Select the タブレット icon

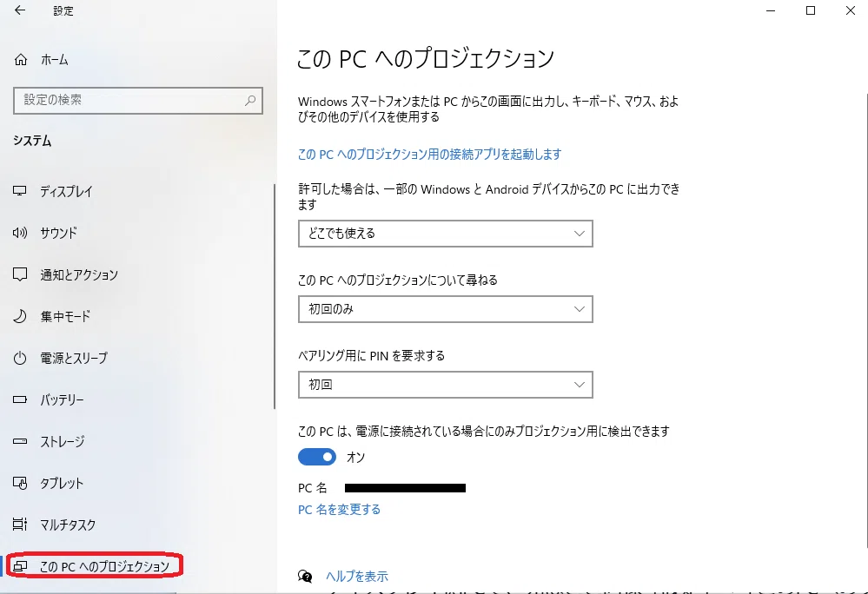coord(20,483)
